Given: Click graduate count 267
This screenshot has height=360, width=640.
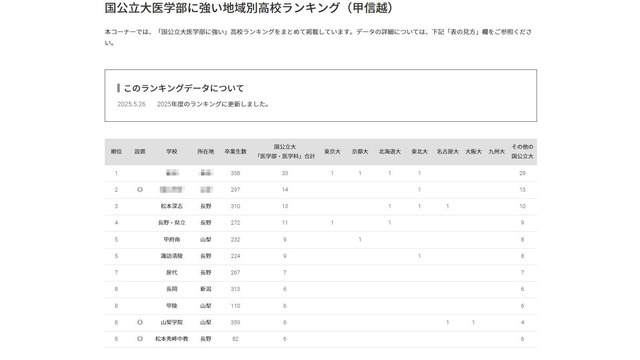Looking at the screenshot, I should coord(236,273).
